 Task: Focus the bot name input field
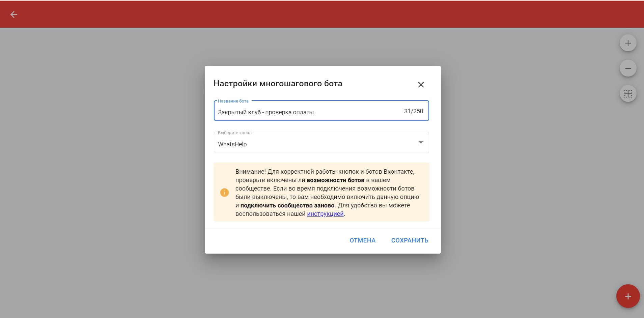click(x=304, y=112)
